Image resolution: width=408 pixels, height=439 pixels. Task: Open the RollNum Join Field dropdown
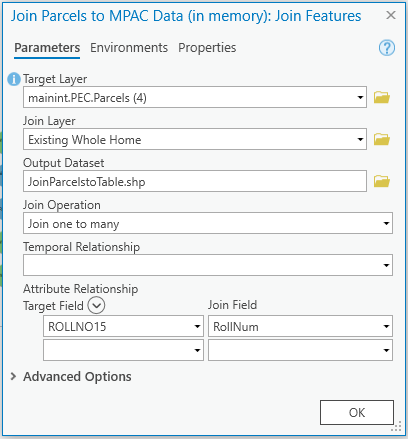pyautogui.click(x=300, y=326)
